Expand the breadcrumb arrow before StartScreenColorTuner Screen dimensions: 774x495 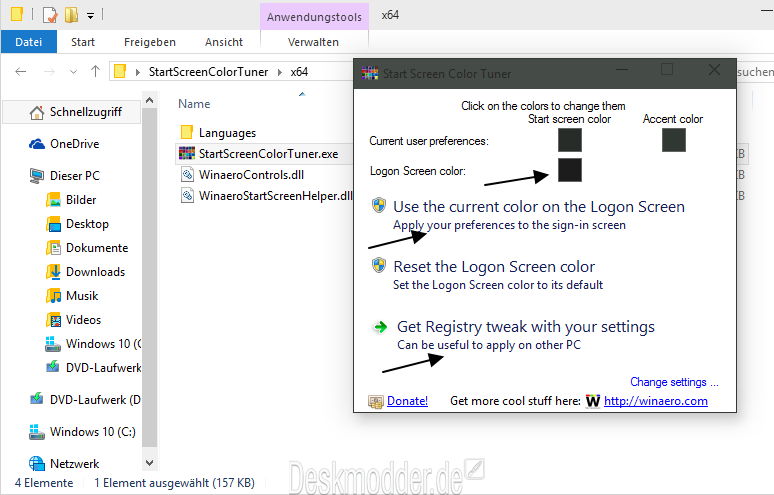138,73
